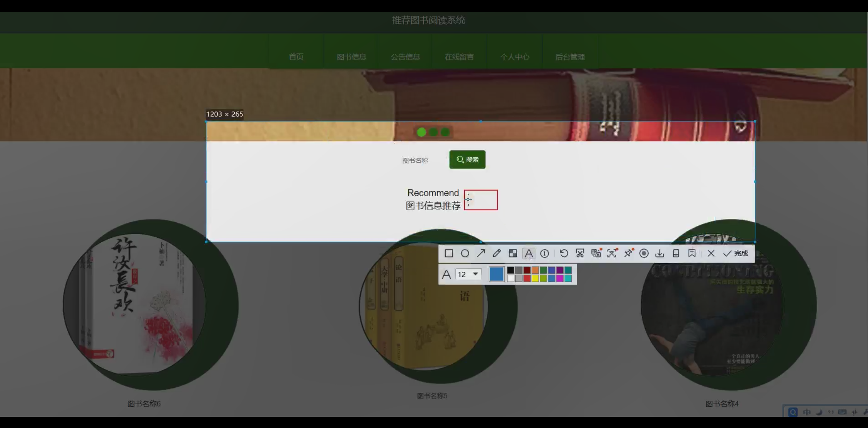The height and width of the screenshot is (428, 868).
Task: Open the 后台管理 nav tab
Action: (x=570, y=57)
